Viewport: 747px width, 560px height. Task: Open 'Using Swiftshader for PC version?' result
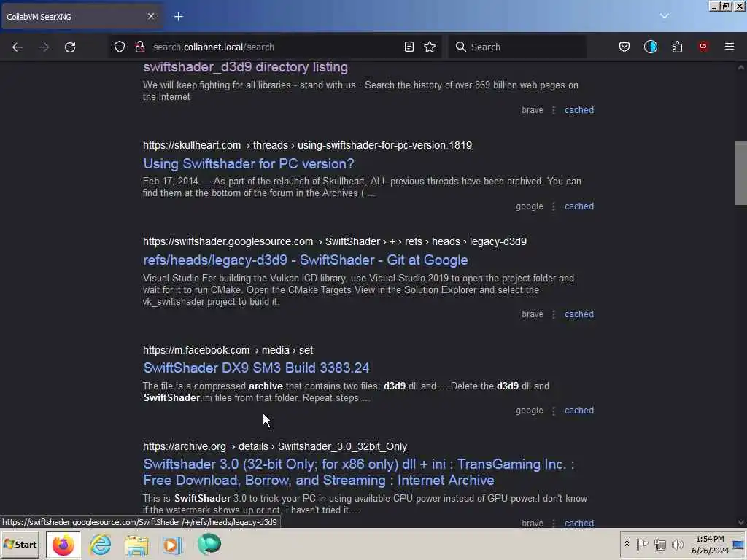click(249, 164)
